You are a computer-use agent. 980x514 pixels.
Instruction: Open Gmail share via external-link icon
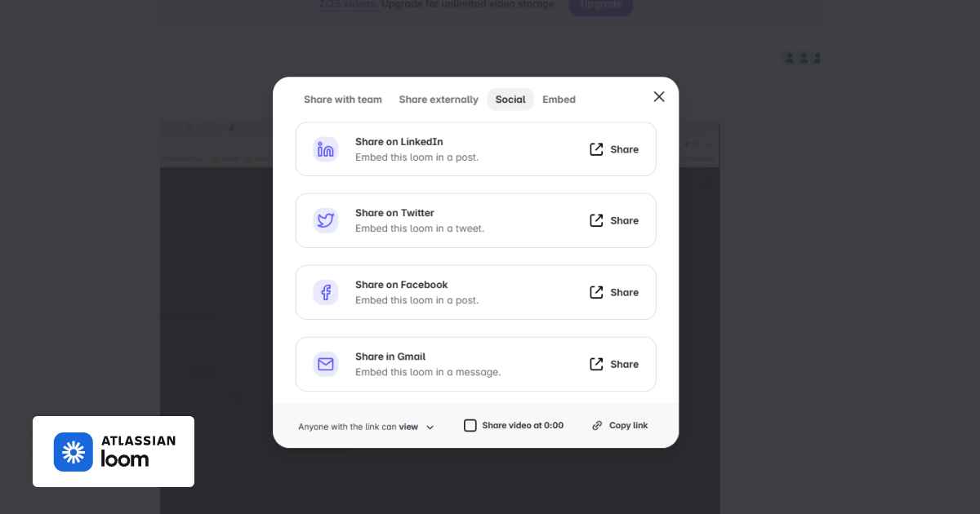[x=597, y=364]
